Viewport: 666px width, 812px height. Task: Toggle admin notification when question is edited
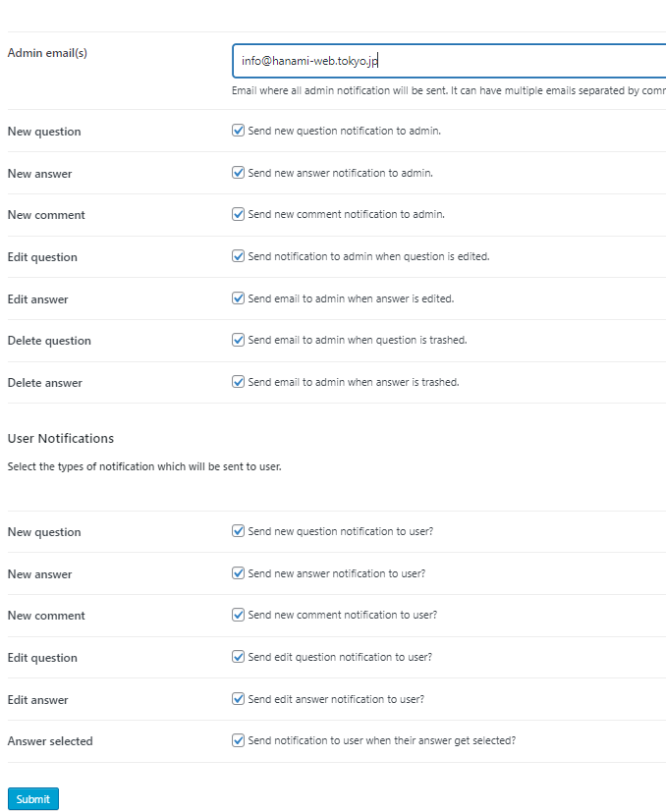239,256
